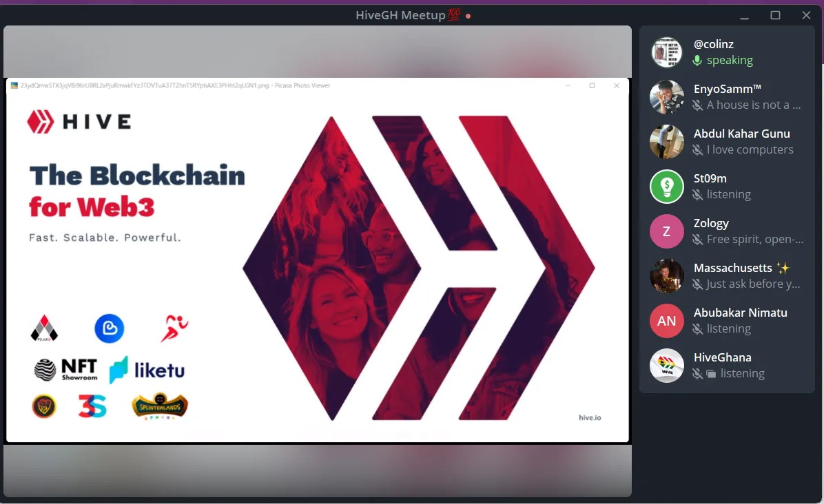This screenshot has width=824, height=504.
Task: Open HiveGhana participant avatar
Action: pyautogui.click(x=667, y=366)
